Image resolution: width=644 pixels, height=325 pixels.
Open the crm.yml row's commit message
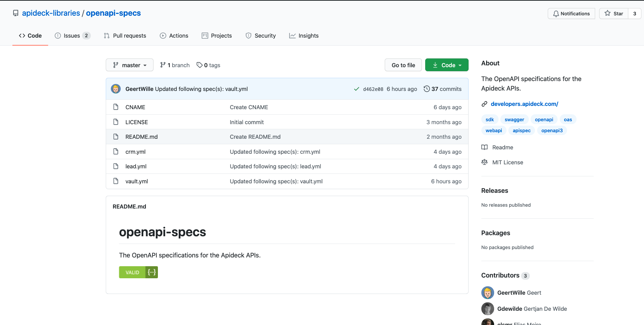275,152
